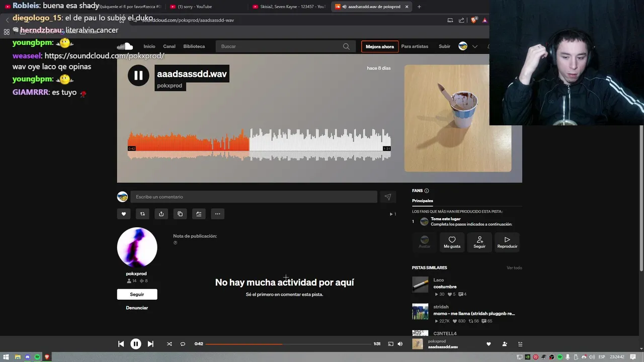Seek within the orange waveform
Viewport: 644px width, 362px height.
(x=189, y=145)
